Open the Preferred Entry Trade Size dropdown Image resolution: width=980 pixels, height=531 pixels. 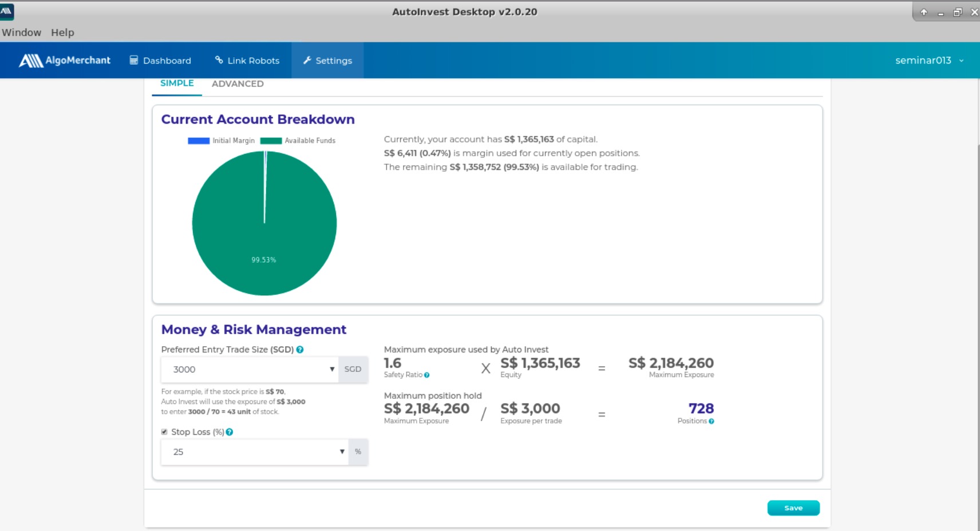[x=250, y=370]
